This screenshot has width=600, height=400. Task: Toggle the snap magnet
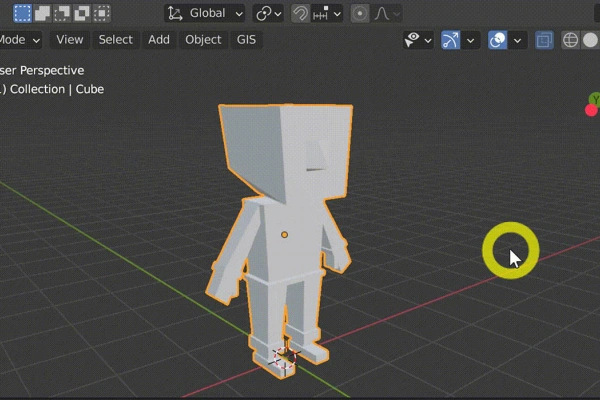[300, 14]
